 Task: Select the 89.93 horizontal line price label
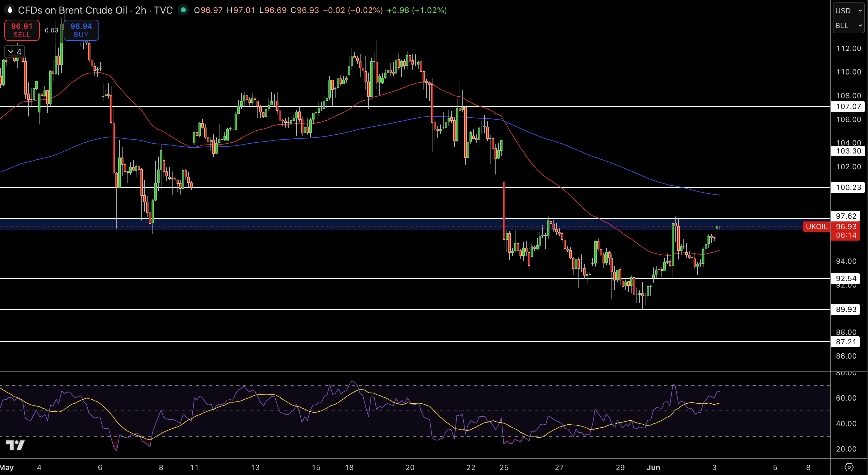[846, 309]
